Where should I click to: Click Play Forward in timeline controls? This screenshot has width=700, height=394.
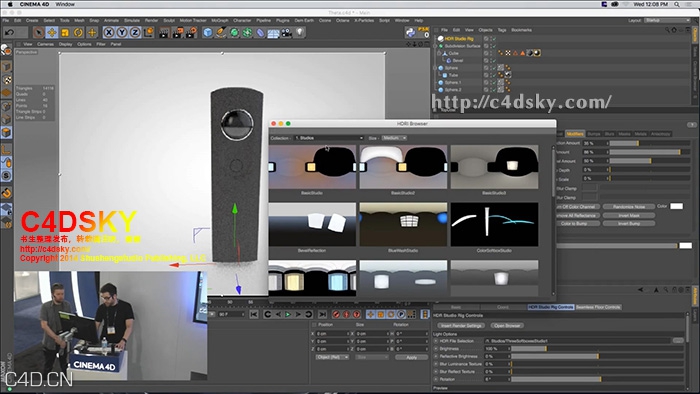[288, 315]
